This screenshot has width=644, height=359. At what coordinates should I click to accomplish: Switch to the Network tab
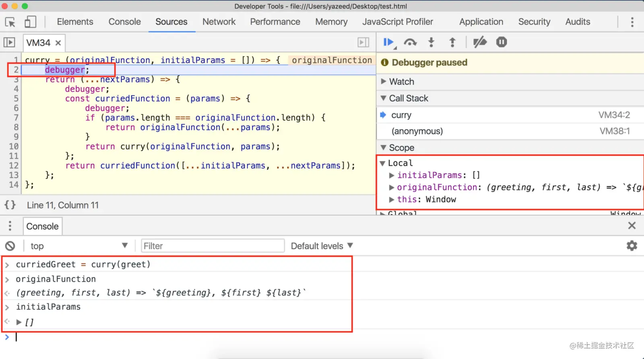219,22
